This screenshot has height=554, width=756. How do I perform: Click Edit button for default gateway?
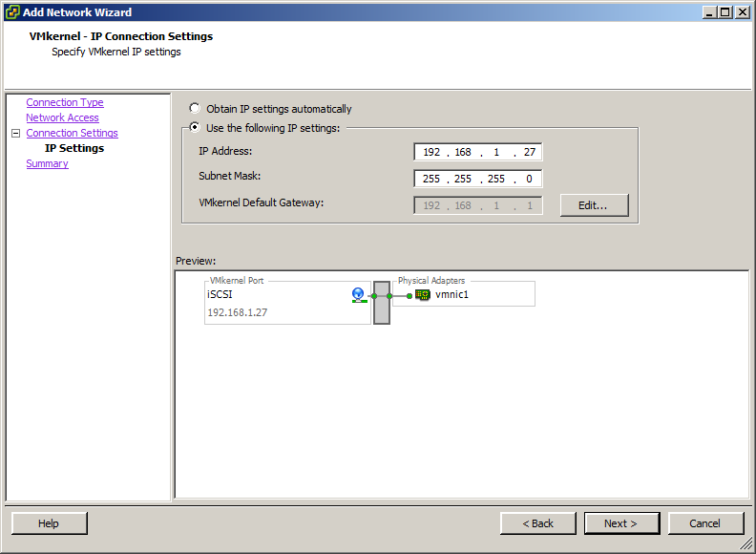pos(594,205)
